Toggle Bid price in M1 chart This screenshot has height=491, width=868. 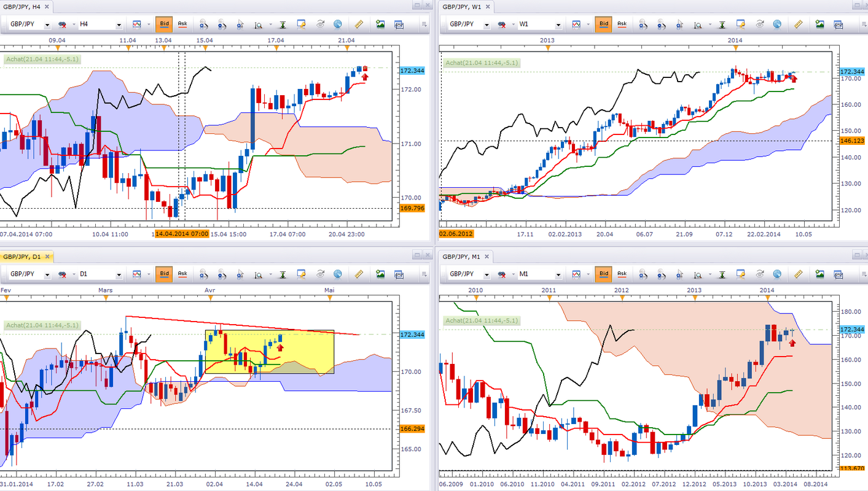pyautogui.click(x=603, y=274)
